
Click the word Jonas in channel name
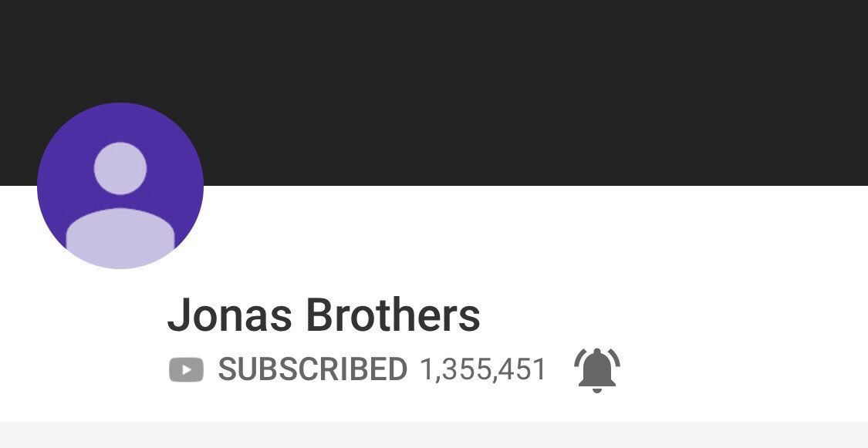tap(229, 315)
